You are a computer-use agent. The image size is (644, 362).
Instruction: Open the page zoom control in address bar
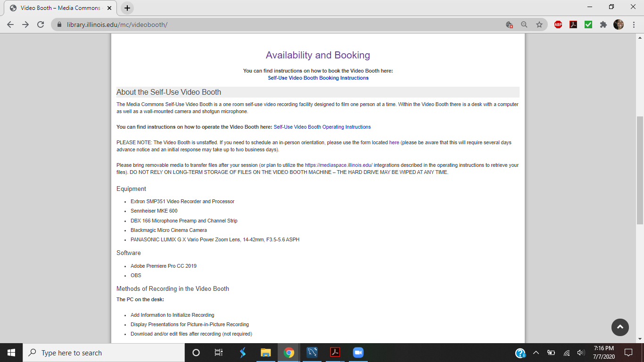coord(524,25)
